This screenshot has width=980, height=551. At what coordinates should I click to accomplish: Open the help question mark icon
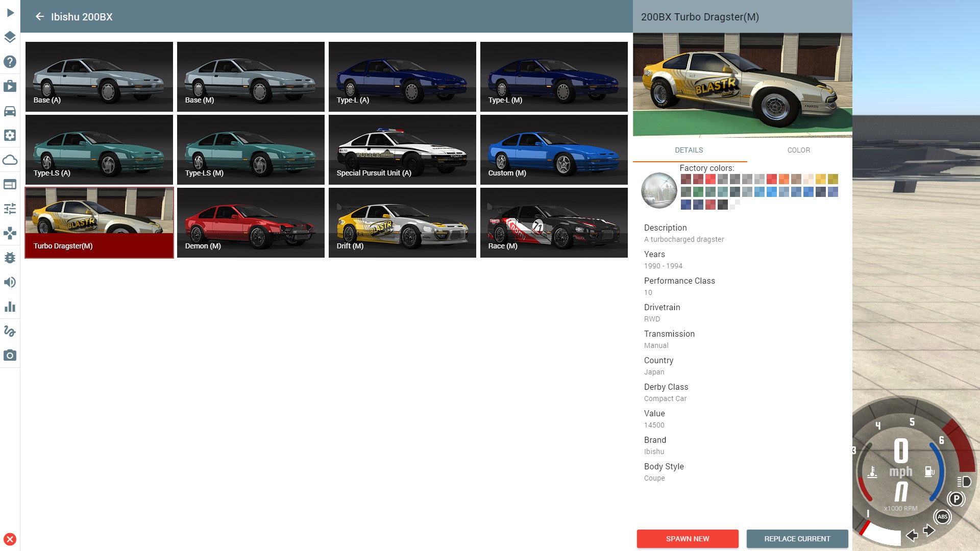coord(10,62)
